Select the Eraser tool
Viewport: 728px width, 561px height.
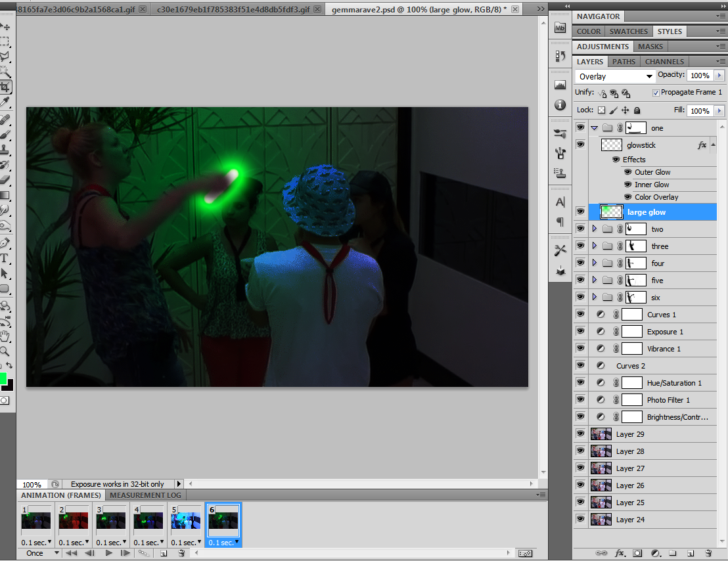(5, 180)
